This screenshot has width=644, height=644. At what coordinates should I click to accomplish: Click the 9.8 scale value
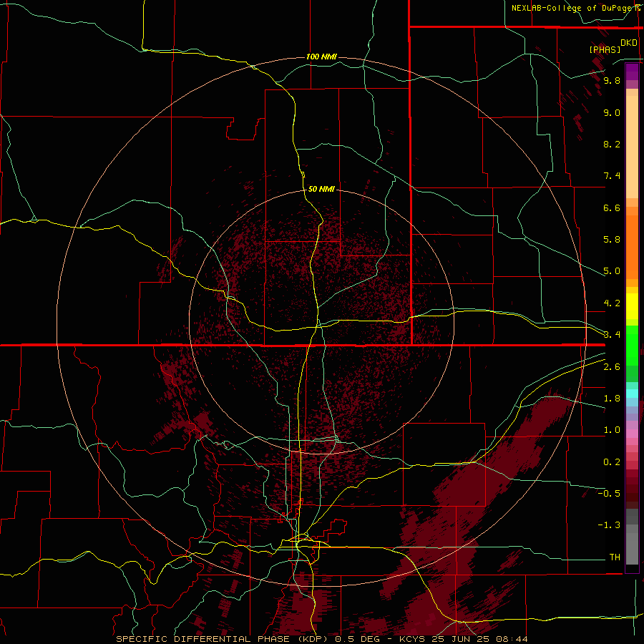click(612, 80)
